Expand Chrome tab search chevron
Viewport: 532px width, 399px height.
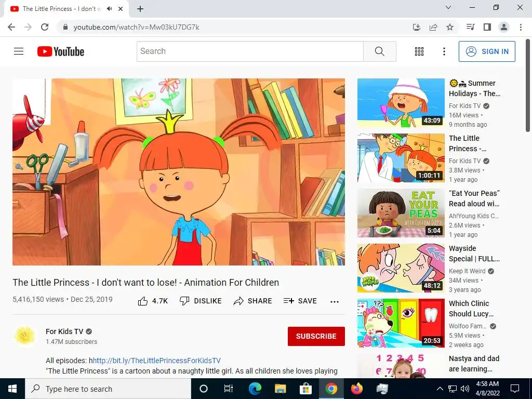coord(448,7)
